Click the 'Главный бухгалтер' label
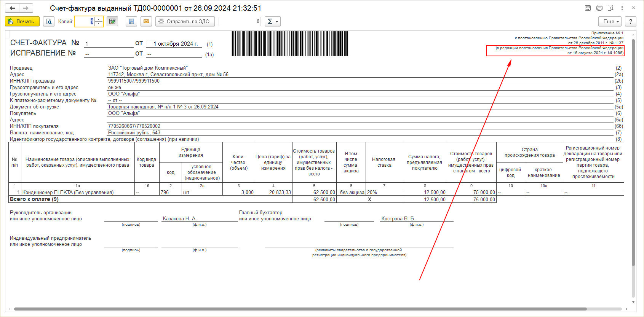The width and height of the screenshot is (644, 317). coord(260,213)
